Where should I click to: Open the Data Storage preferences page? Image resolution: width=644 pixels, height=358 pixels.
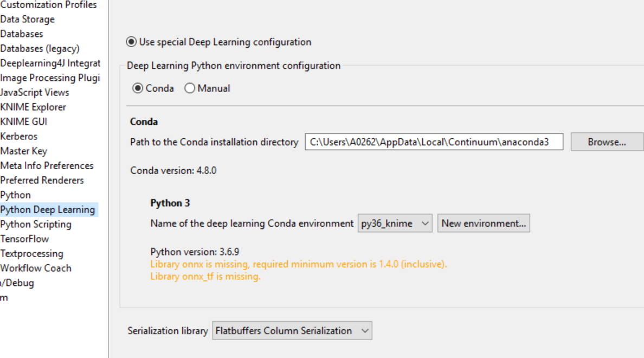(27, 19)
